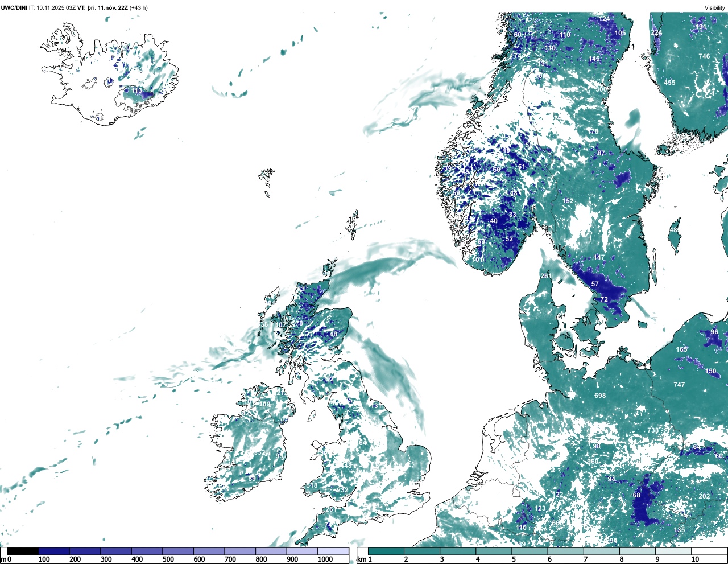Click the visibility value 33 in southern Norway

(512, 215)
